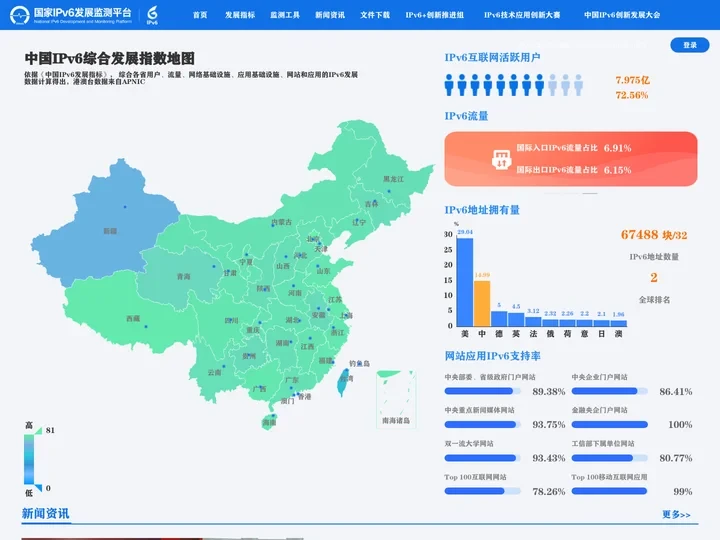
Task: Click the high-low index color legend
Action: point(29,459)
